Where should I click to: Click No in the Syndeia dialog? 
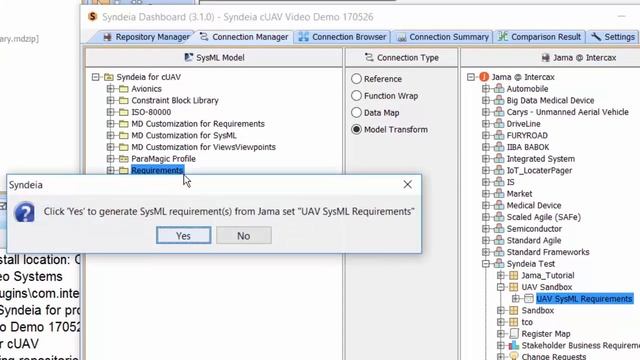[244, 236]
